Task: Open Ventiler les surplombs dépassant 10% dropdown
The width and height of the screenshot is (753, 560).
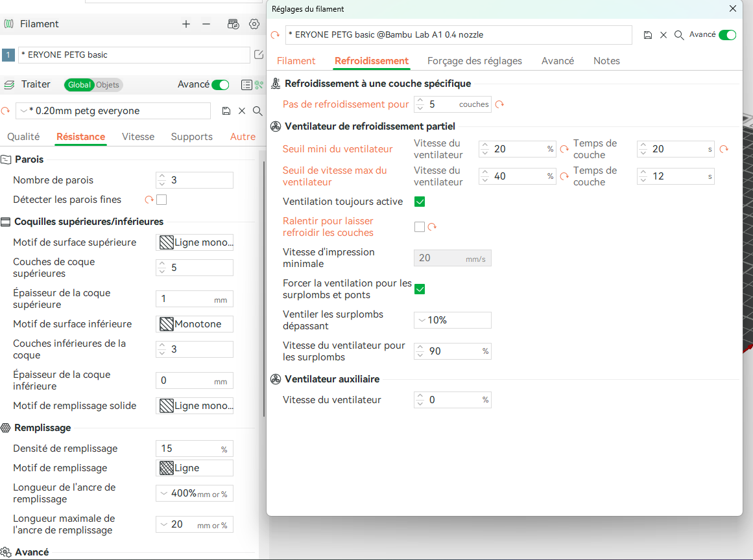Action: (x=452, y=320)
